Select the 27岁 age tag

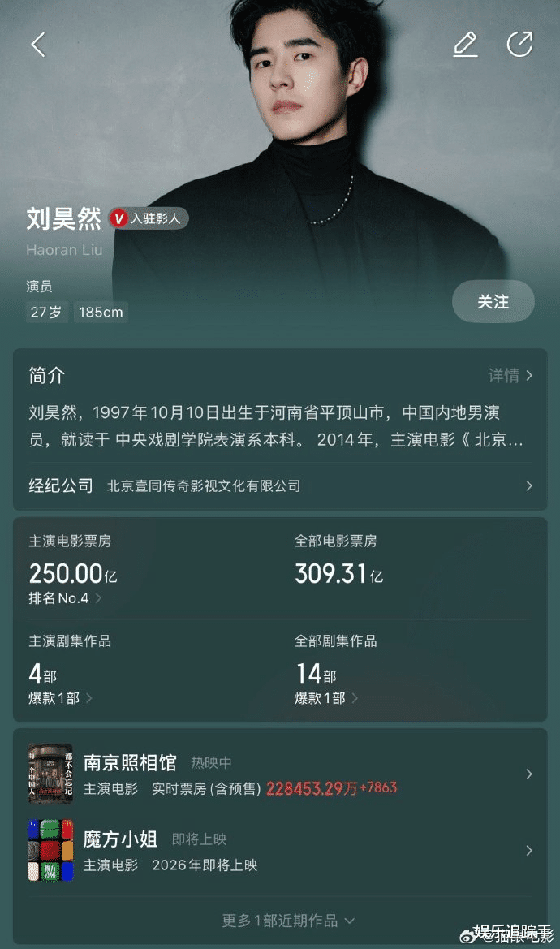46,313
